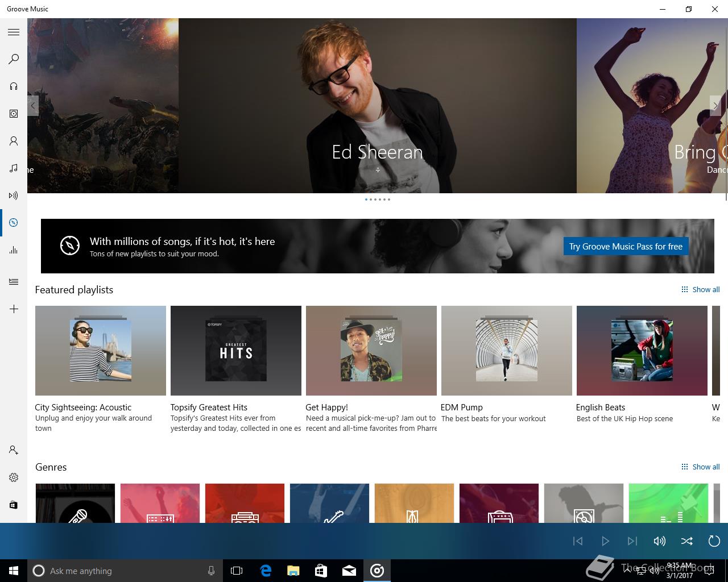Show all Featured playlists

coord(701,289)
